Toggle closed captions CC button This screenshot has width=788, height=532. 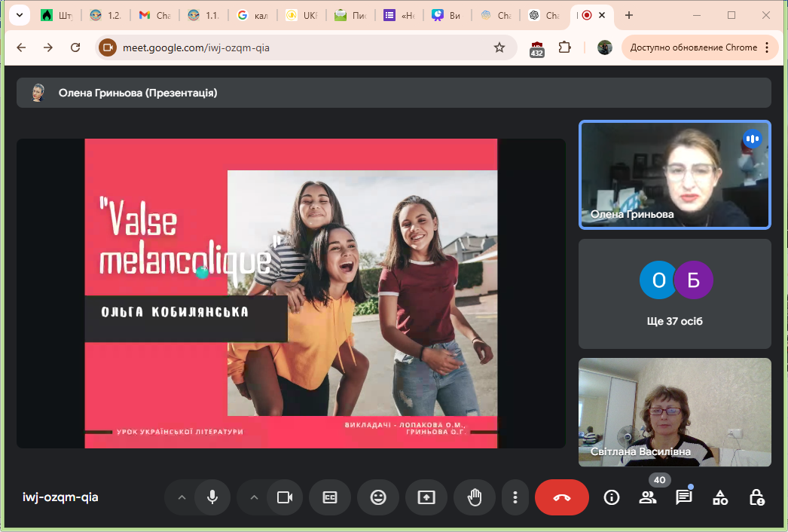point(329,497)
